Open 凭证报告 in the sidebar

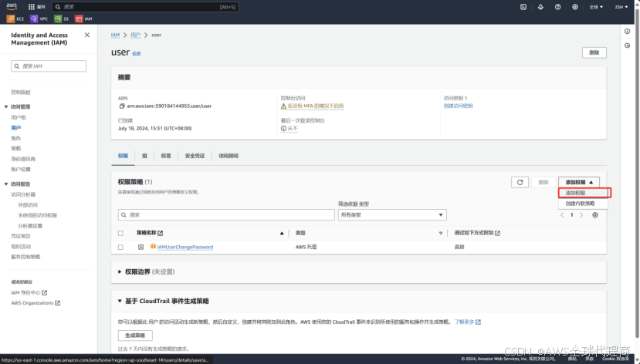21,236
